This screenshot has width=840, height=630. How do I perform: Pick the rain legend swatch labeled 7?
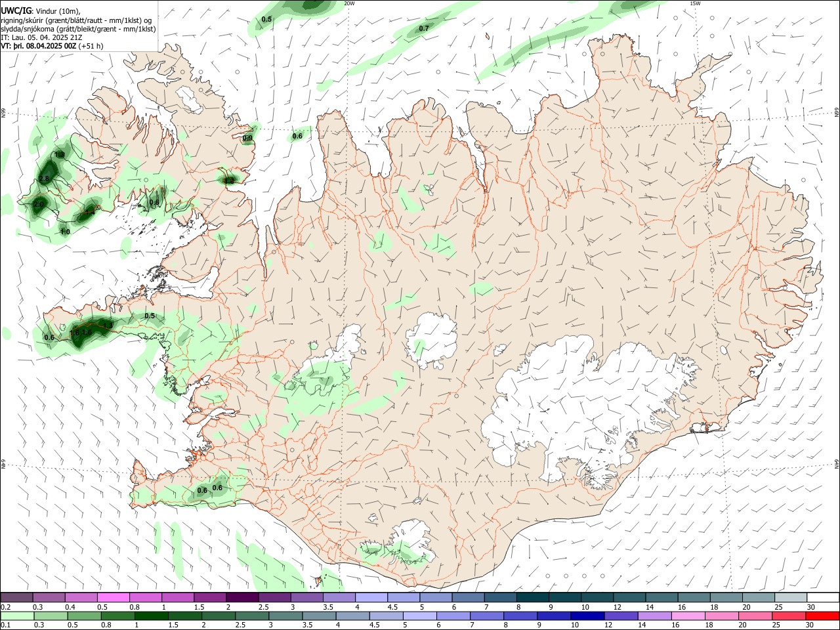487,616
